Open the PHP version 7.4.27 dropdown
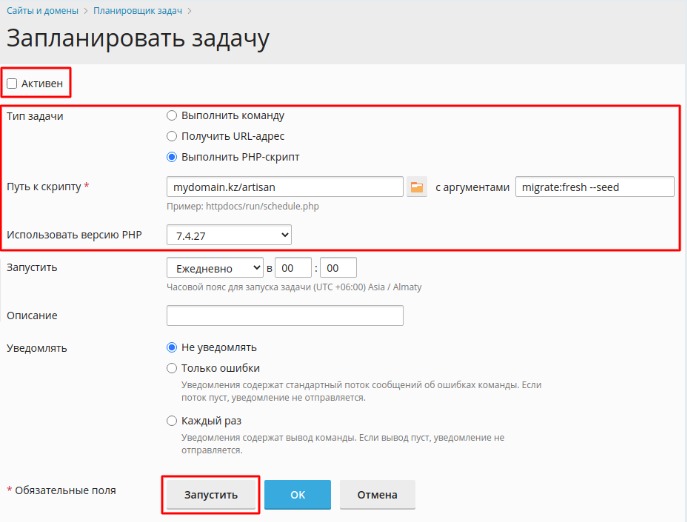Image resolution: width=687 pixels, height=522 pixels. [229, 235]
